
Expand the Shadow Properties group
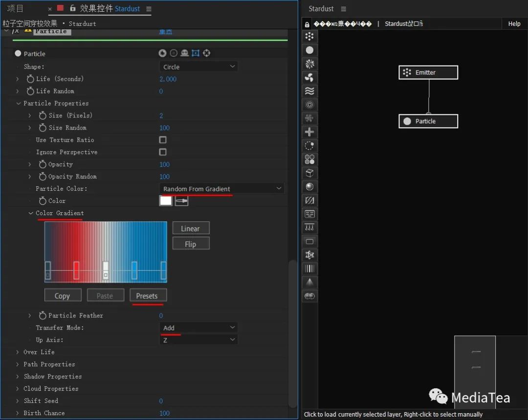pyautogui.click(x=18, y=376)
